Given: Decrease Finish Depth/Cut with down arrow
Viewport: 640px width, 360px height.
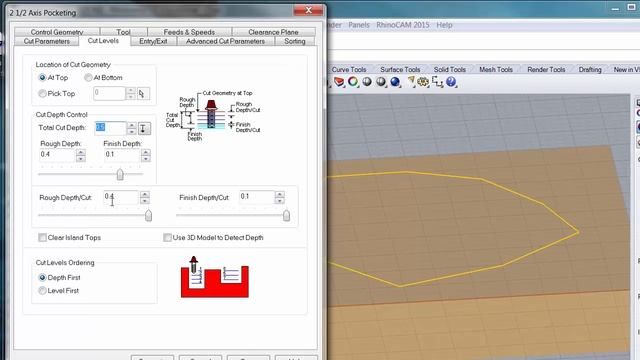Looking at the screenshot, I should click(280, 201).
